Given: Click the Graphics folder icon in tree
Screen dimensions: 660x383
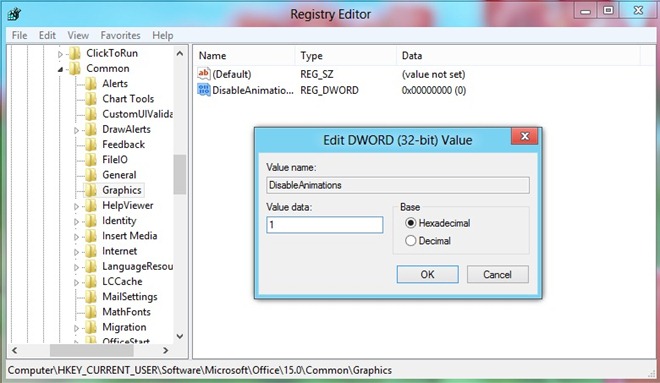Looking at the screenshot, I should (91, 190).
